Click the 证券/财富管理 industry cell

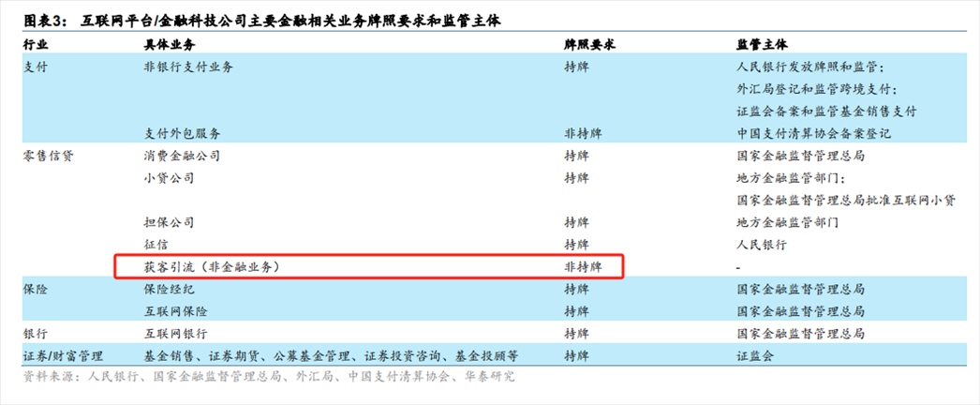point(63,356)
